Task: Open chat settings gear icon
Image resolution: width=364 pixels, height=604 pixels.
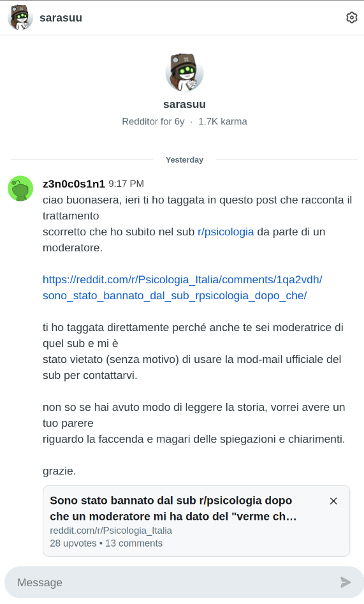Action: point(351,18)
